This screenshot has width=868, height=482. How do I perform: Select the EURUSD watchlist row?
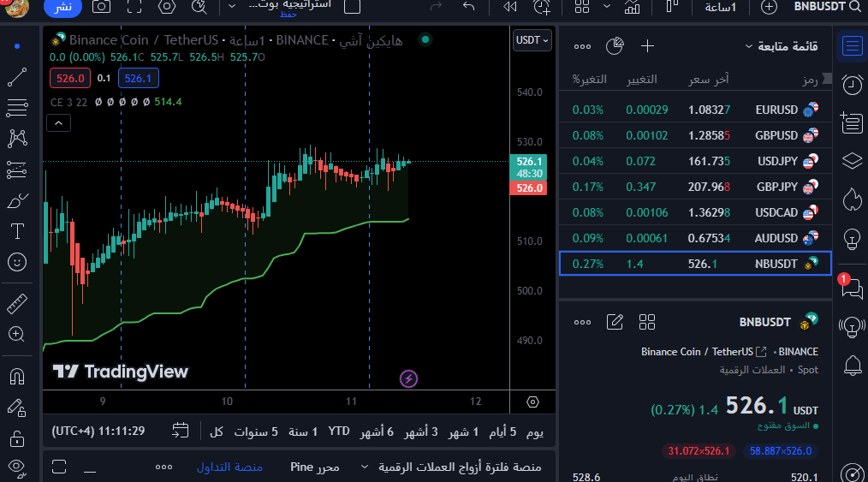click(695, 110)
